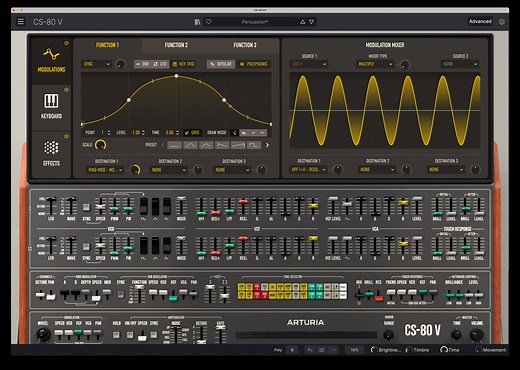
Task: Choose the first stepped draw mode
Action: point(244,133)
